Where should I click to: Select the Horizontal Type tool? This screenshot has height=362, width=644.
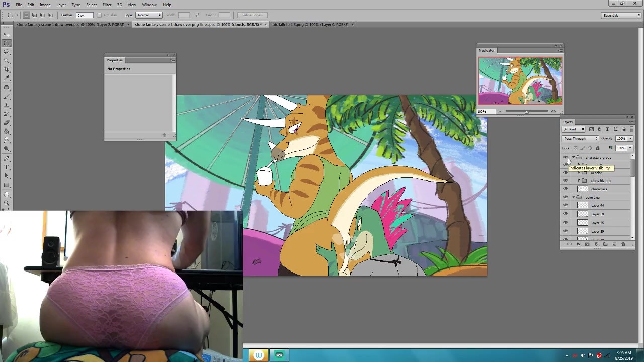(7, 167)
